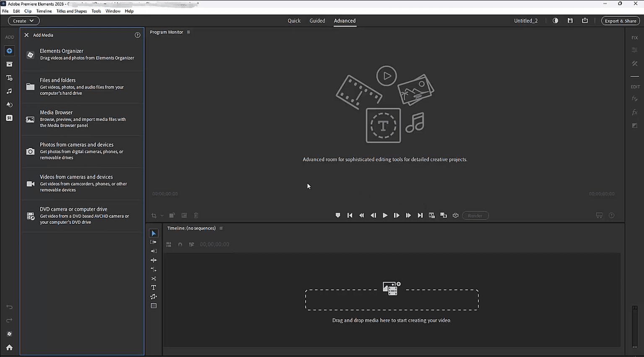644x357 pixels.
Task: Choose Videos from cameras and devices
Action: 82,183
